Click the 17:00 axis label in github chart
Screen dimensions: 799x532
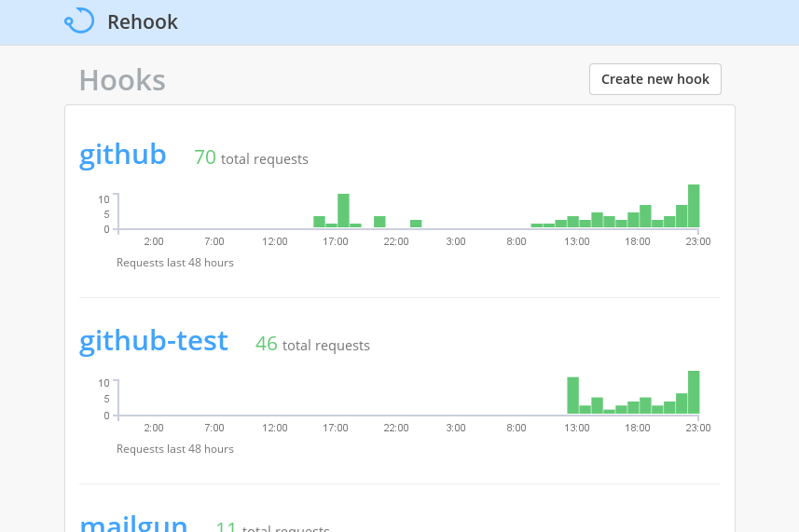pyautogui.click(x=336, y=241)
